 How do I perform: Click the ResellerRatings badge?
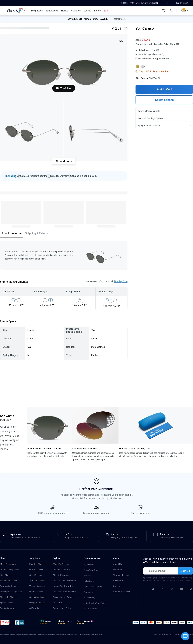[85, 622]
